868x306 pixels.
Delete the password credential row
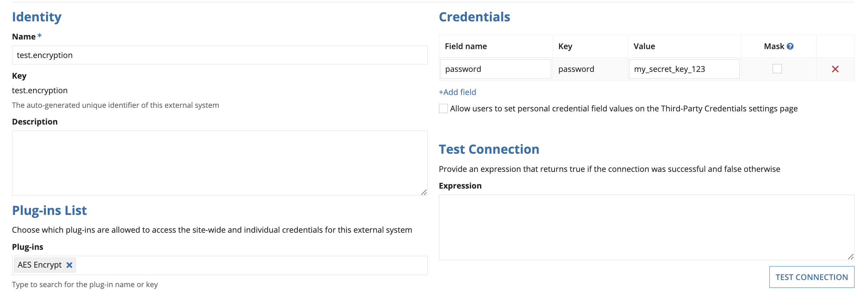835,69
